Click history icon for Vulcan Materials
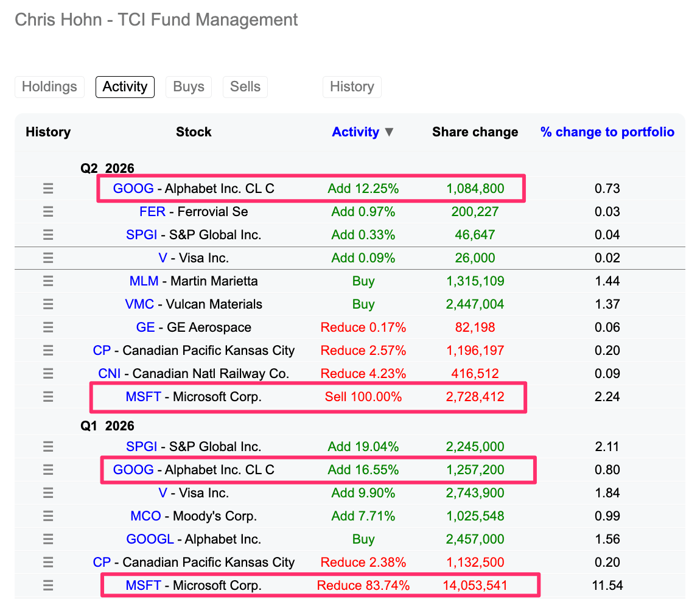 (x=48, y=304)
